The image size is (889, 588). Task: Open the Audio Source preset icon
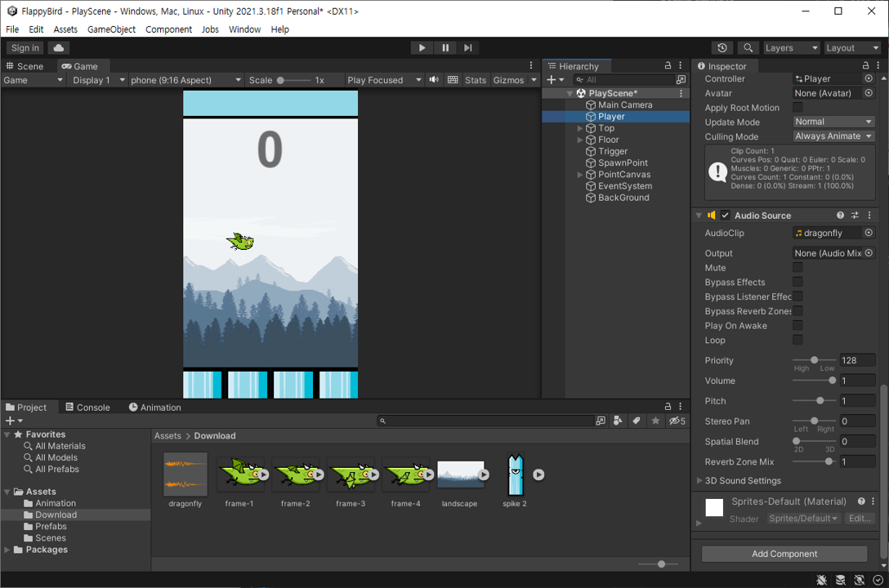(855, 216)
